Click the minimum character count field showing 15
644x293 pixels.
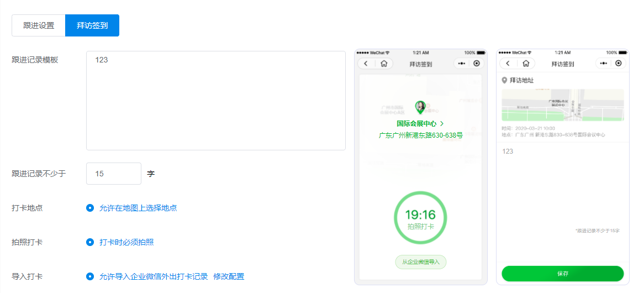click(x=114, y=174)
